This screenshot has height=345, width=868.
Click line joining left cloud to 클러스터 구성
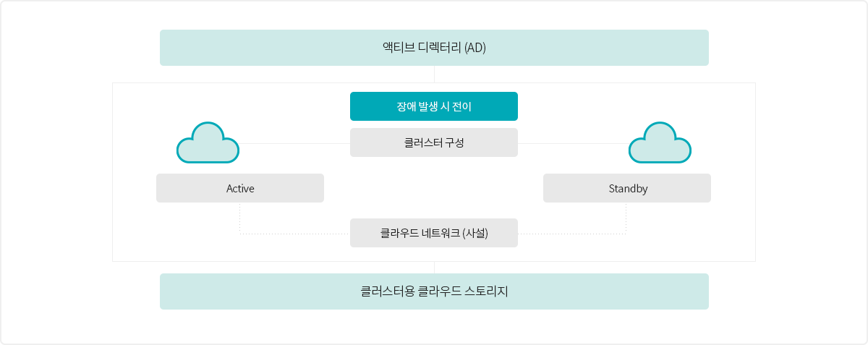point(294,143)
